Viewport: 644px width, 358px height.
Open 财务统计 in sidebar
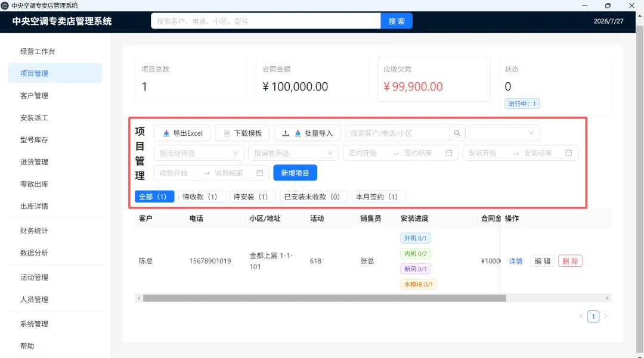(x=55, y=231)
